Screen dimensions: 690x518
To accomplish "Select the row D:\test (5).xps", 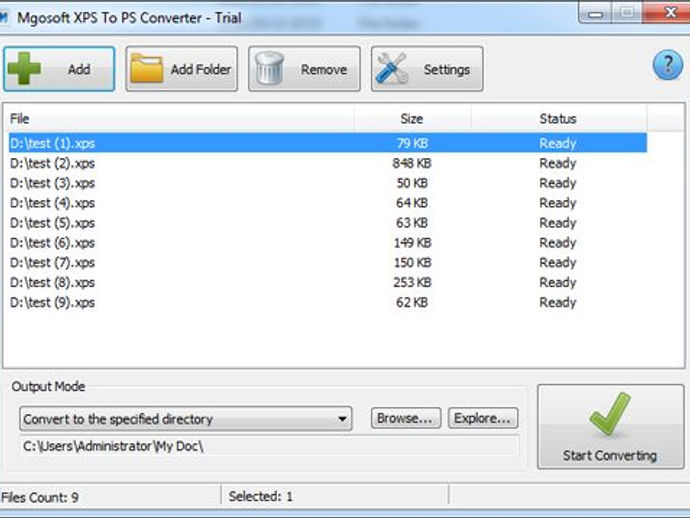I will (328, 223).
